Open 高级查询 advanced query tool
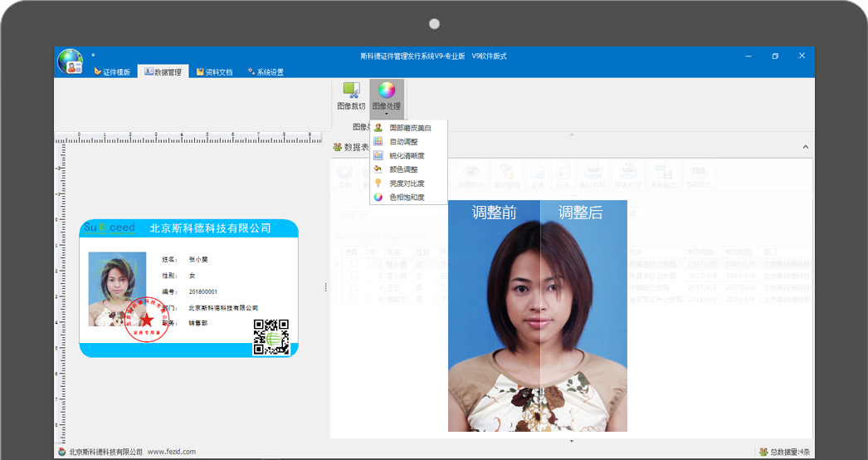The width and height of the screenshot is (868, 460). [x=506, y=176]
